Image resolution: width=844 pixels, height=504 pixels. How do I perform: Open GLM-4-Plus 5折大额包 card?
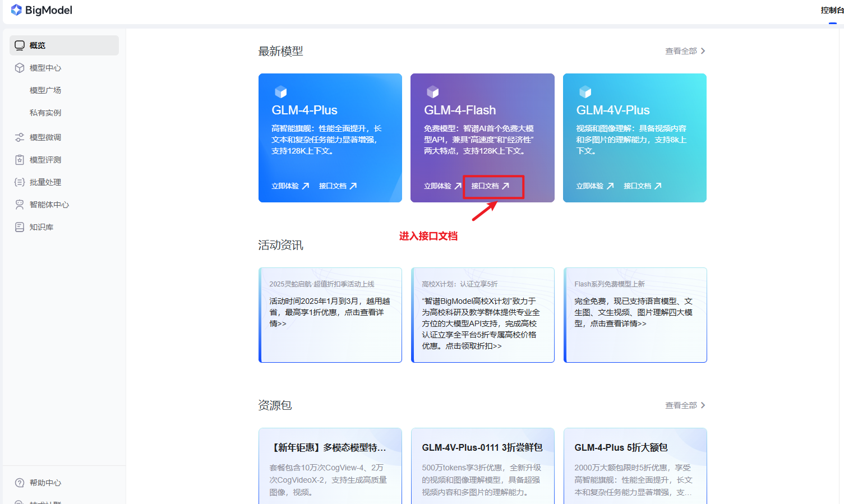point(635,466)
